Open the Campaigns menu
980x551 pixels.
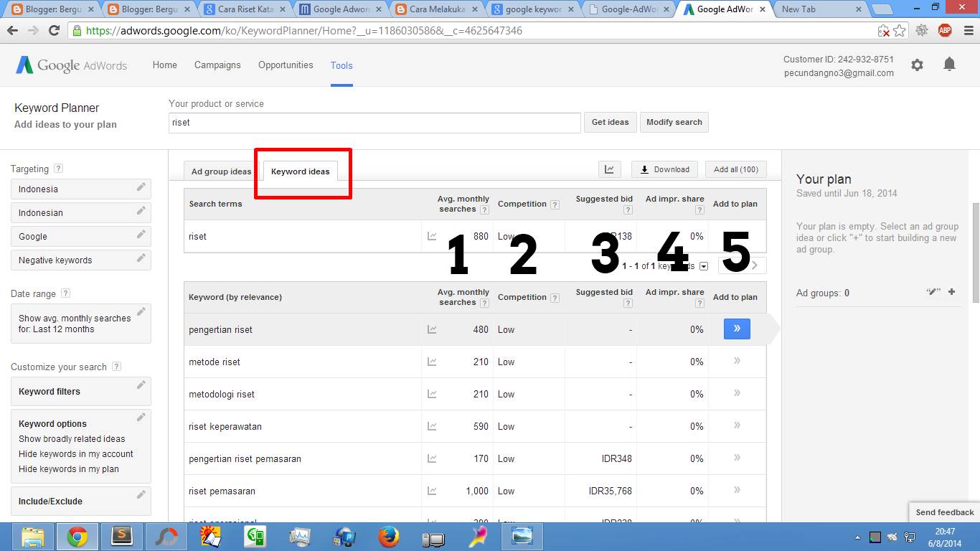click(x=217, y=65)
